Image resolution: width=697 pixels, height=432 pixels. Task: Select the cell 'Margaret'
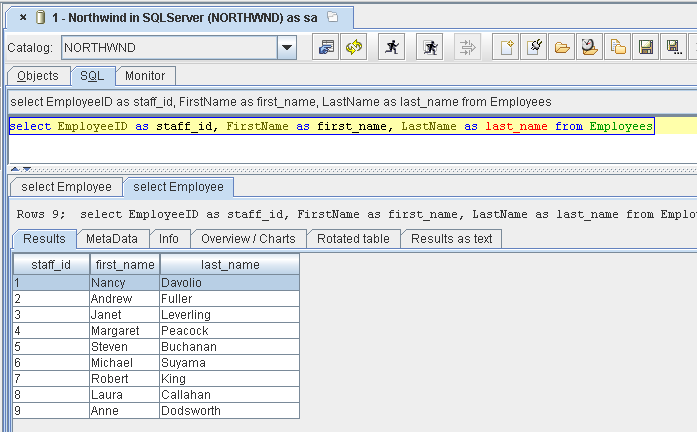point(124,331)
